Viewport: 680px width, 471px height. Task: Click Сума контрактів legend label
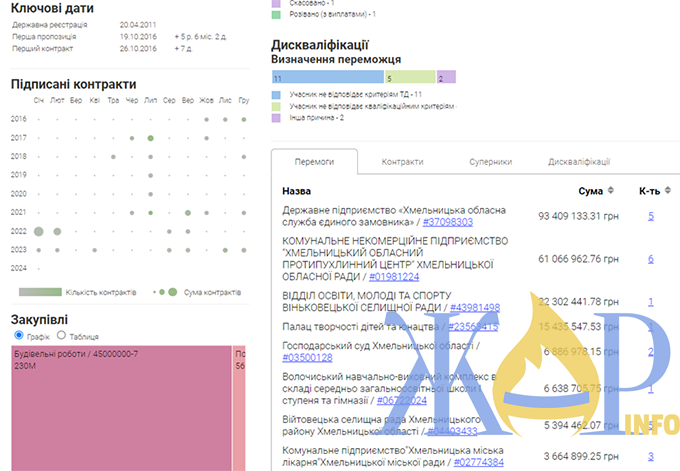click(x=212, y=292)
